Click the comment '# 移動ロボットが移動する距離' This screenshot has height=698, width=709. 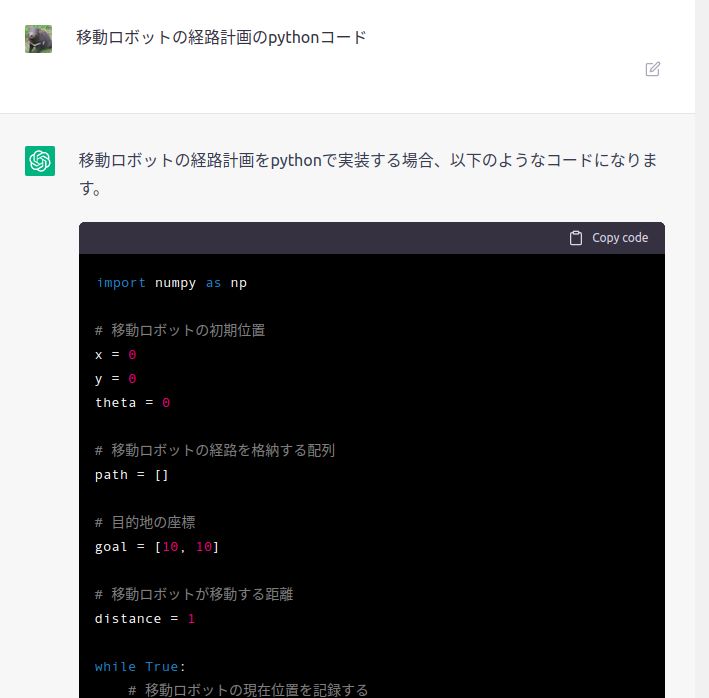194,594
